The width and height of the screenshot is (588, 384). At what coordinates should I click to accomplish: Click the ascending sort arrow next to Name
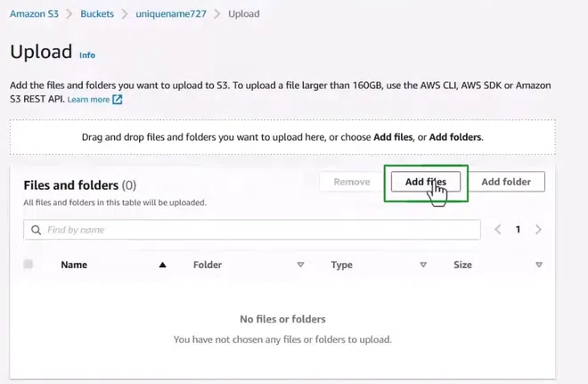[162, 265]
